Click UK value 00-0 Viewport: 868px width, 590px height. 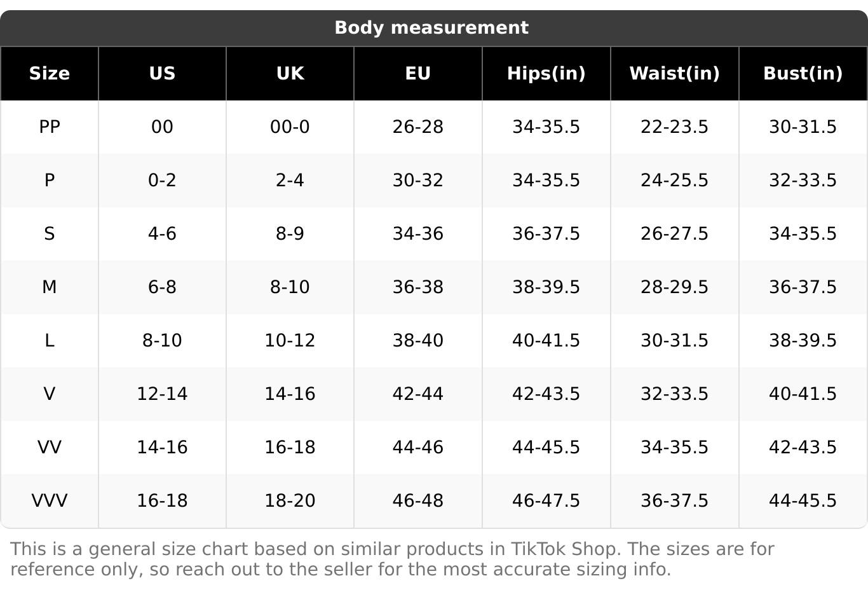point(290,127)
